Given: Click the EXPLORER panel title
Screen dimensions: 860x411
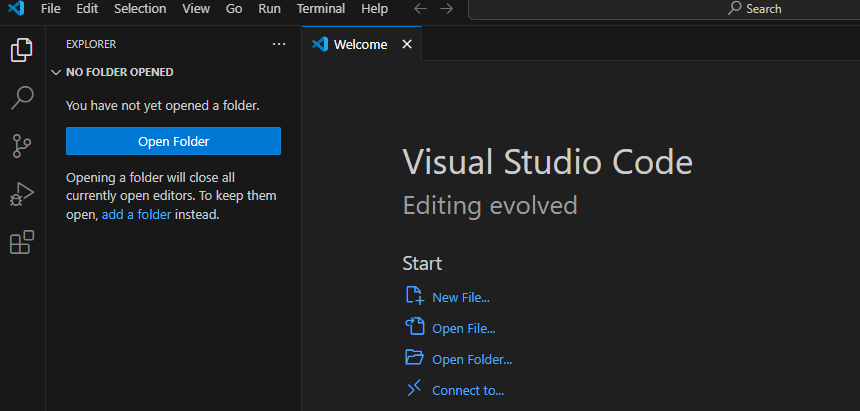Looking at the screenshot, I should [91, 44].
